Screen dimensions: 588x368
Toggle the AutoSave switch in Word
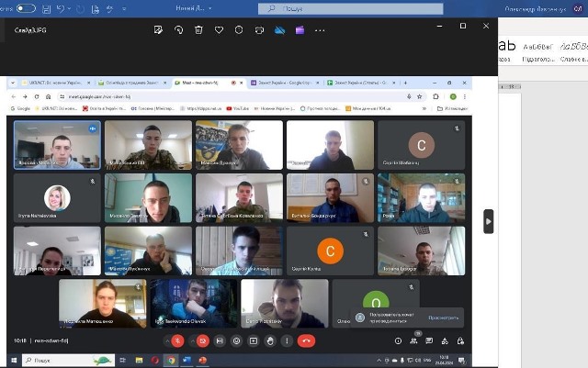(x=25, y=8)
